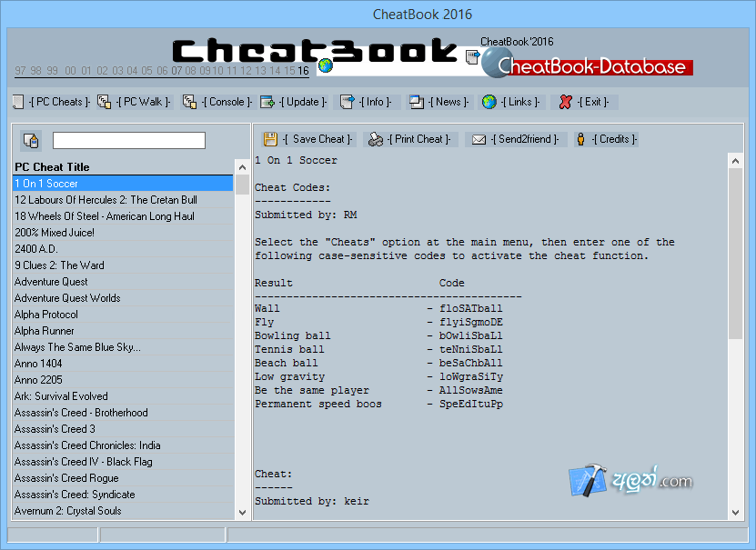Click the up arrow of cheat list scrollbar
The width and height of the screenshot is (756, 550).
click(x=243, y=167)
